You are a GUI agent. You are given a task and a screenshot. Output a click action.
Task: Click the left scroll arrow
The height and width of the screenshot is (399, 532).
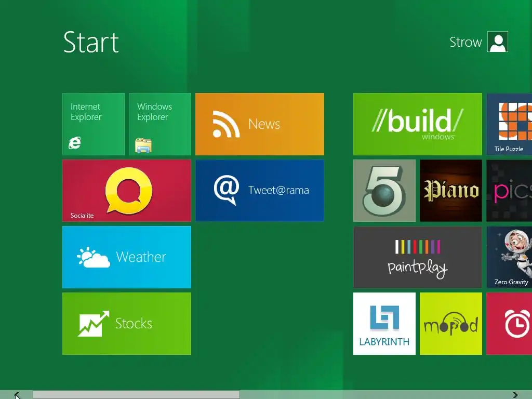pos(16,395)
